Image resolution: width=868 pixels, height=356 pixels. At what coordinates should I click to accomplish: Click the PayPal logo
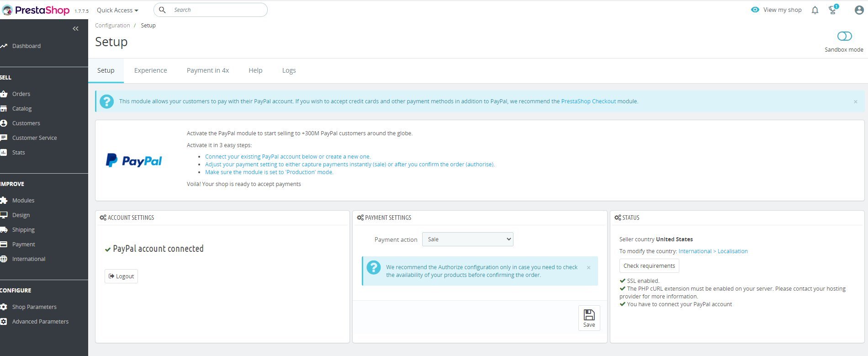click(x=134, y=160)
